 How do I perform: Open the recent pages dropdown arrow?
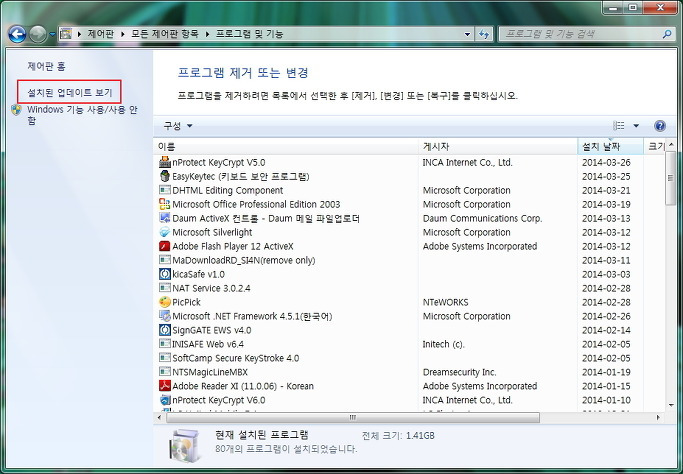pyautogui.click(x=52, y=34)
